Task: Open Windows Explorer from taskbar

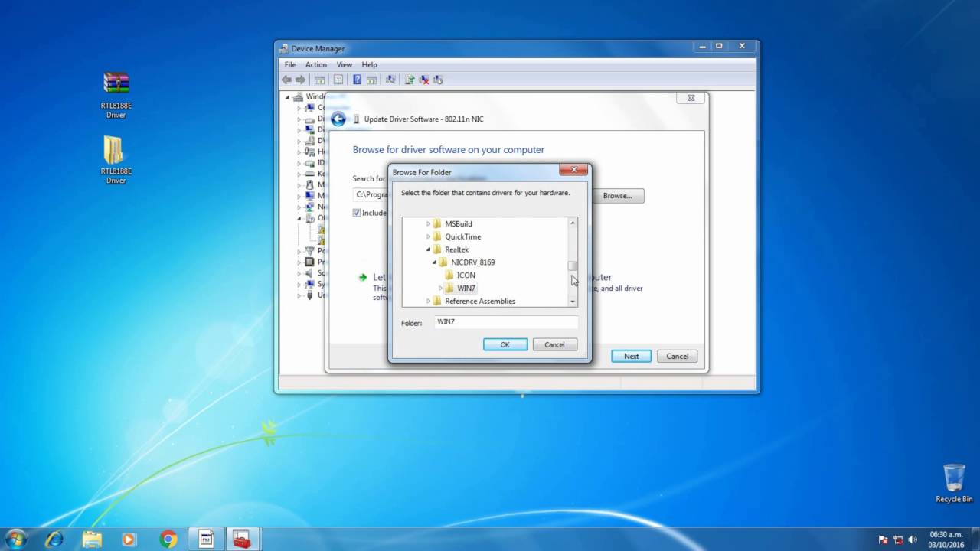Action: [92, 539]
